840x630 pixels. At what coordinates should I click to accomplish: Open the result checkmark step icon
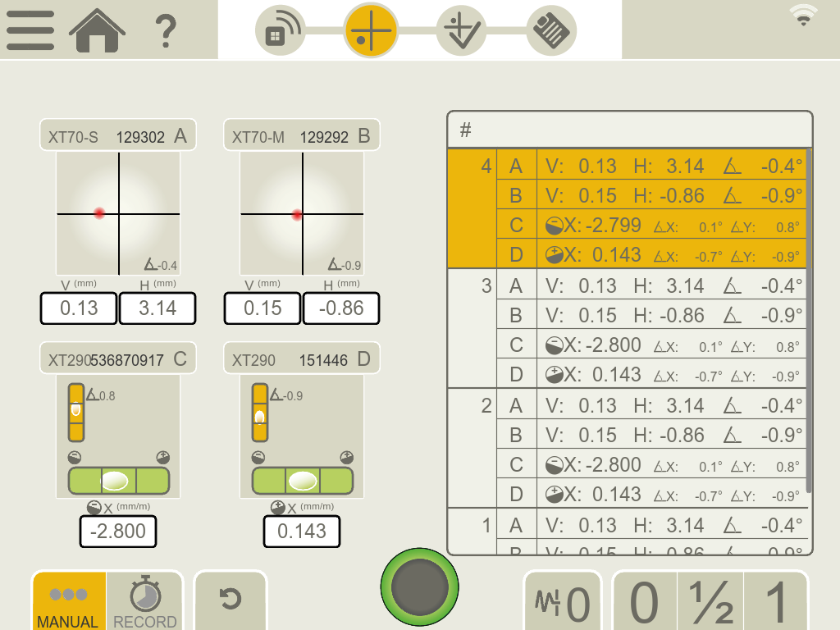pos(461,31)
